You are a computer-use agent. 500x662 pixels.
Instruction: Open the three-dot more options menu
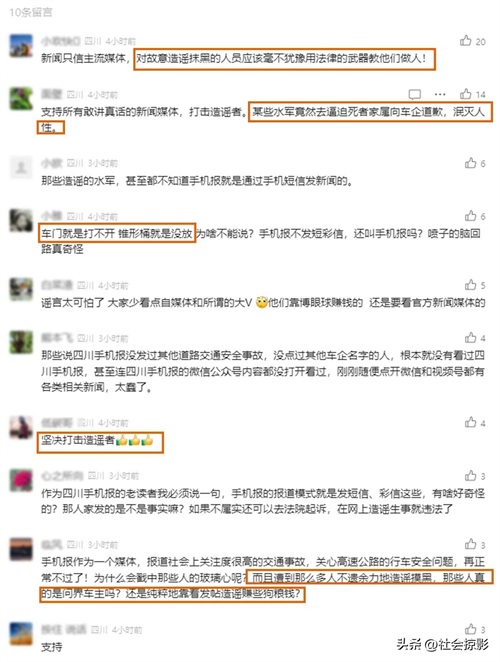[x=440, y=94]
